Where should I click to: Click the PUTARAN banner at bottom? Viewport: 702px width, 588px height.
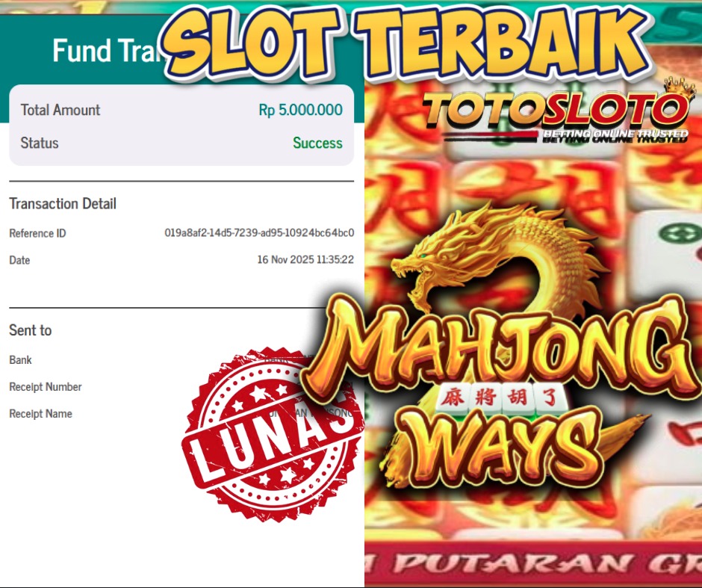click(x=533, y=563)
